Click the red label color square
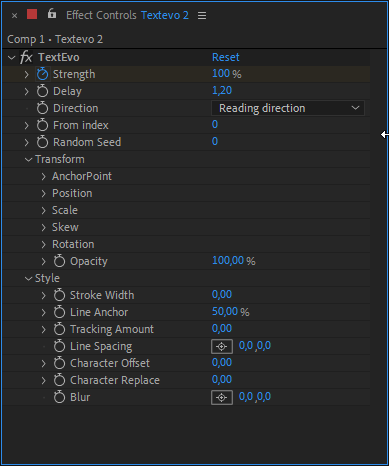The height and width of the screenshot is (466, 389). pyautogui.click(x=32, y=14)
